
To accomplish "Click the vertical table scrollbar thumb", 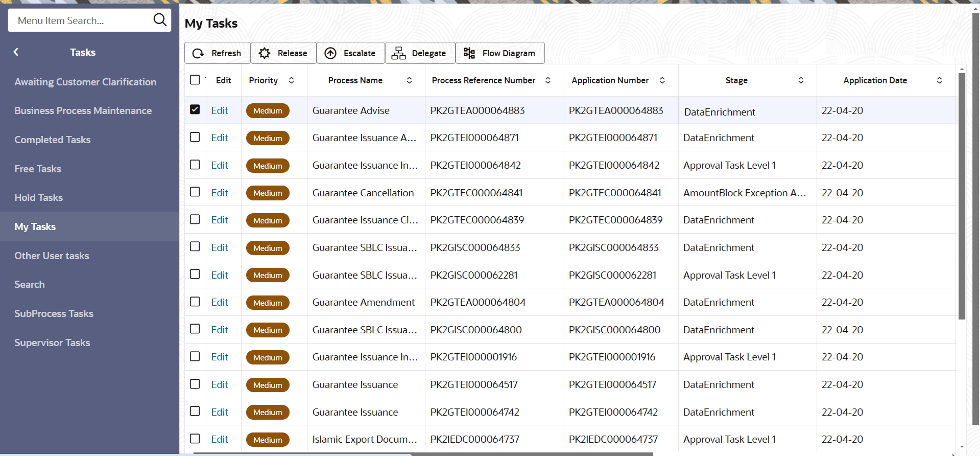I will 962,196.
